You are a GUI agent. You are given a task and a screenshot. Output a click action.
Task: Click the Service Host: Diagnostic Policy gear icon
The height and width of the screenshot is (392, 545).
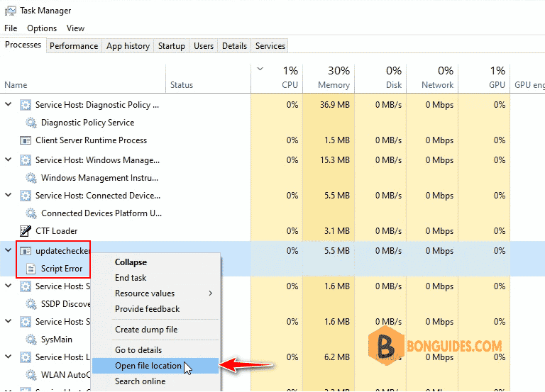pos(26,105)
